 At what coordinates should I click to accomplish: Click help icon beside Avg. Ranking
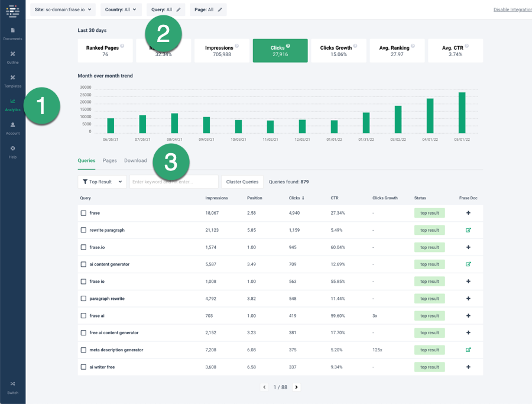413,46
